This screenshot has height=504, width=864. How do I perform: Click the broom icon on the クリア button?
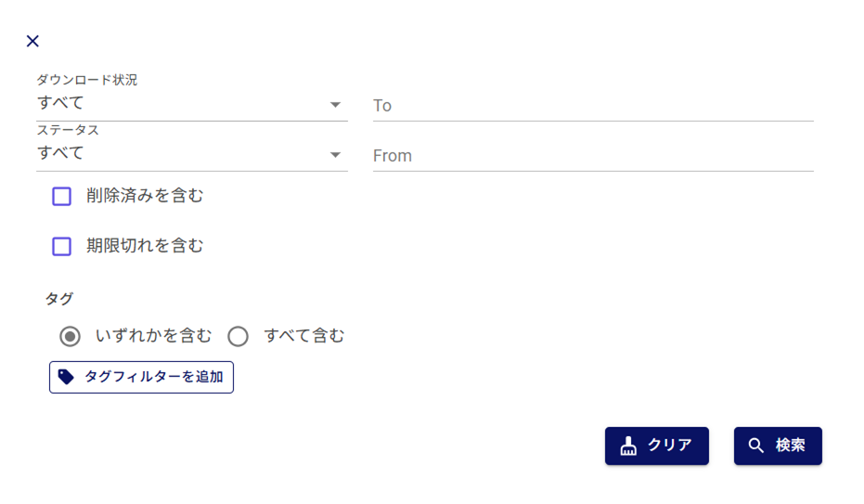628,446
